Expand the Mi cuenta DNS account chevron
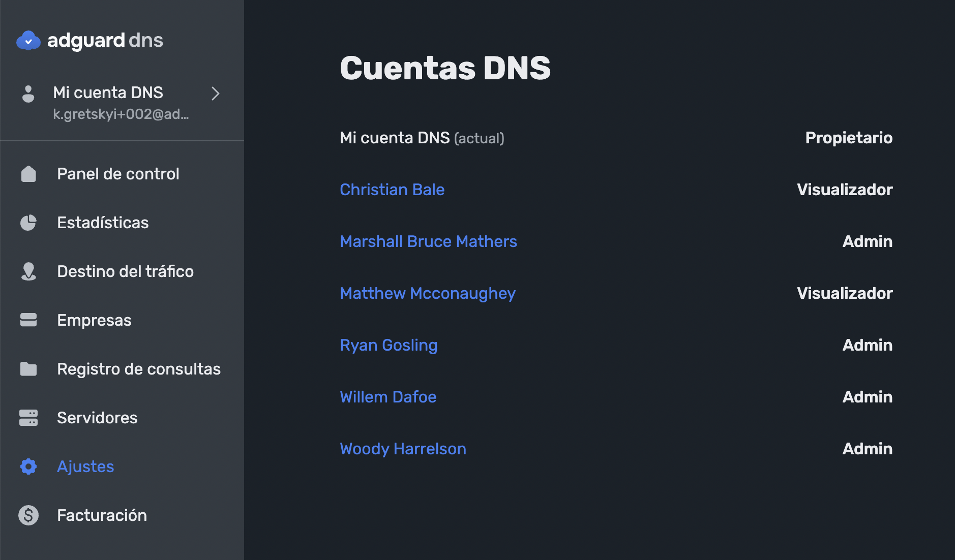This screenshot has width=955, height=560. click(216, 94)
